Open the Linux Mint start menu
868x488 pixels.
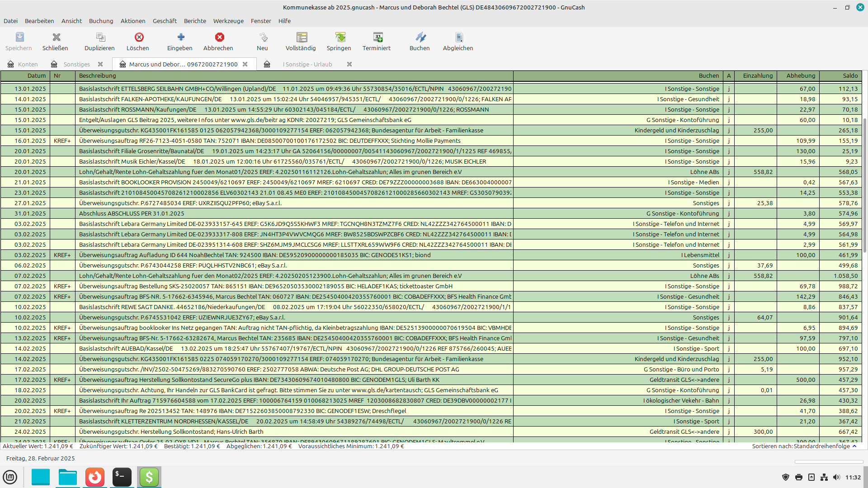[x=10, y=477]
